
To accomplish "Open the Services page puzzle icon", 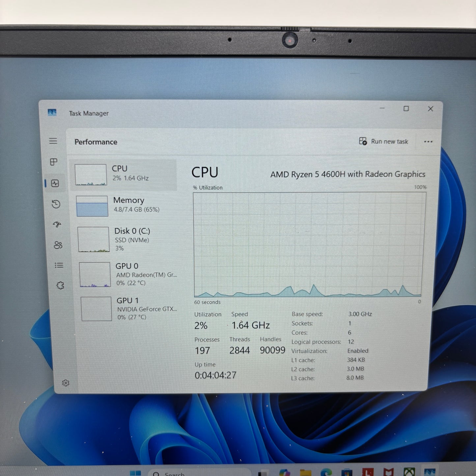I will tap(60, 286).
